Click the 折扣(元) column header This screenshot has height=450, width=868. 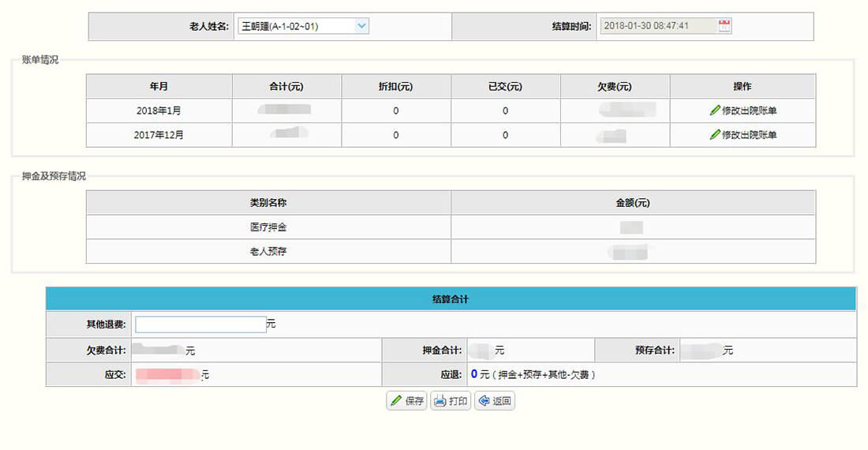[x=395, y=87]
